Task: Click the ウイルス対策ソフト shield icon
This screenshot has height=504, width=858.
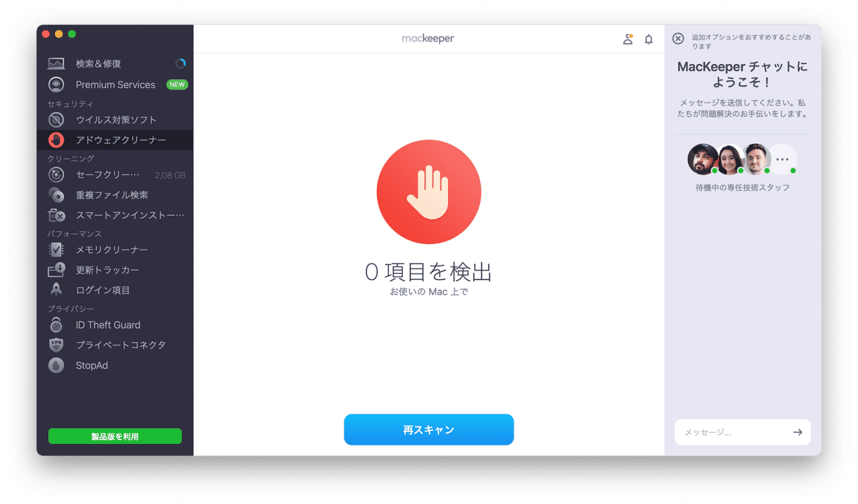Action: 56,120
